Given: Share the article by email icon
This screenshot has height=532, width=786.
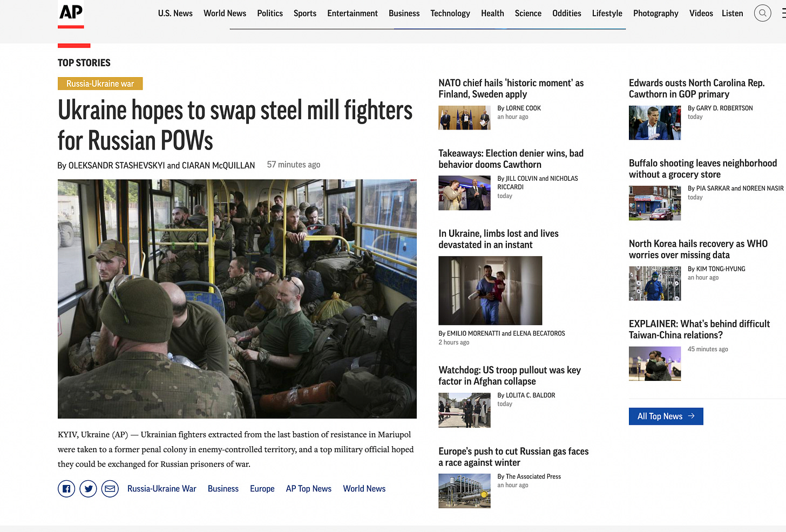Looking at the screenshot, I should point(110,489).
